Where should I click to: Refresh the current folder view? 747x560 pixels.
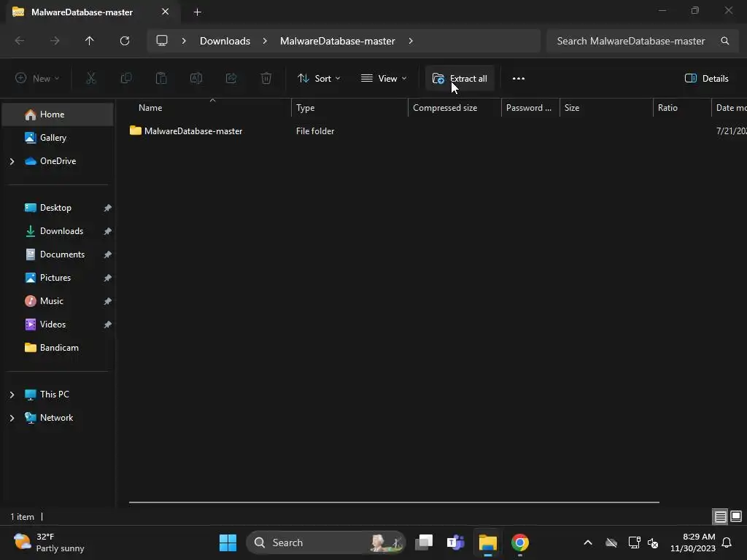pyautogui.click(x=125, y=41)
